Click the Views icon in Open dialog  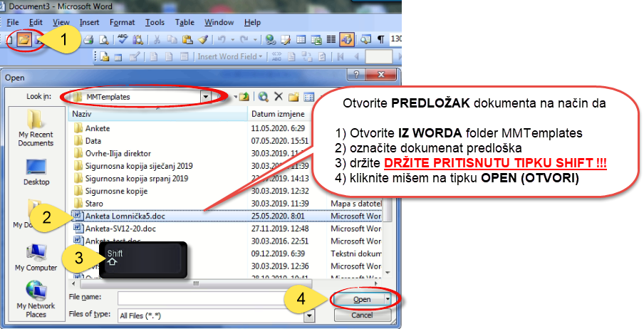(308, 97)
